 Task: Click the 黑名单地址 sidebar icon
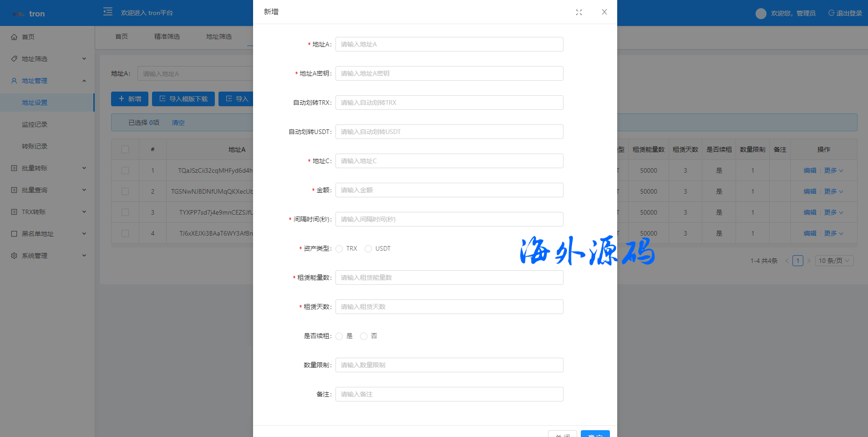point(14,234)
